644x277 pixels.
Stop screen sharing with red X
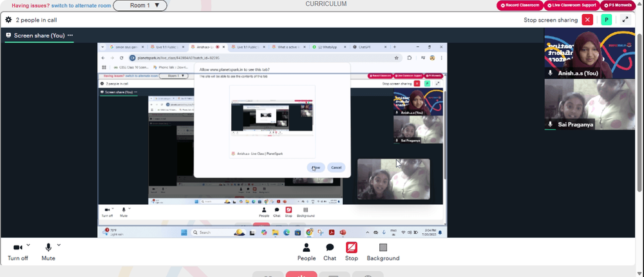click(x=587, y=20)
